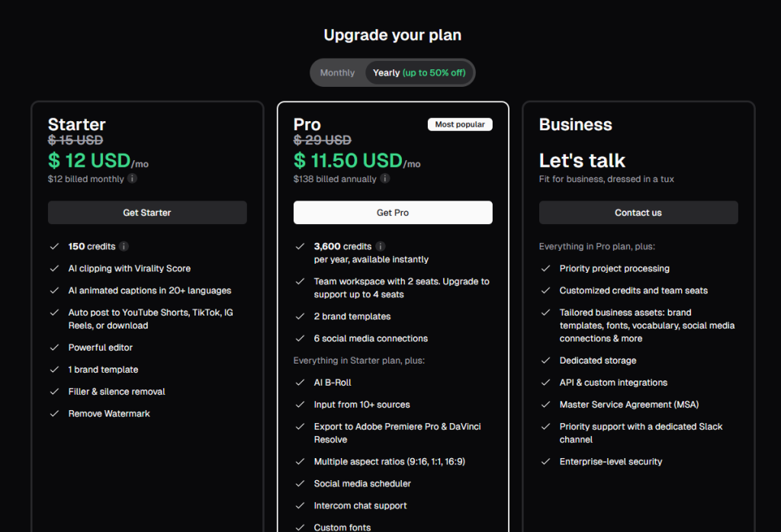
Task: Show info tooltip for 3,600 credits
Action: click(381, 246)
